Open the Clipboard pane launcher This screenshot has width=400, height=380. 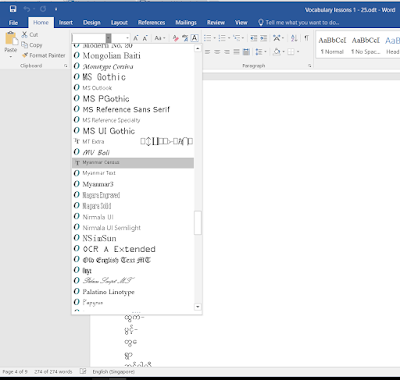[65, 66]
